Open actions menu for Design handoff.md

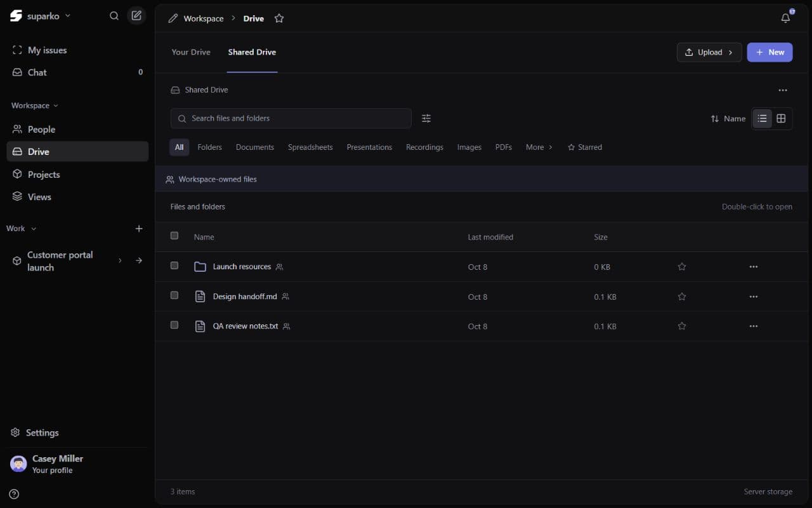pos(754,297)
